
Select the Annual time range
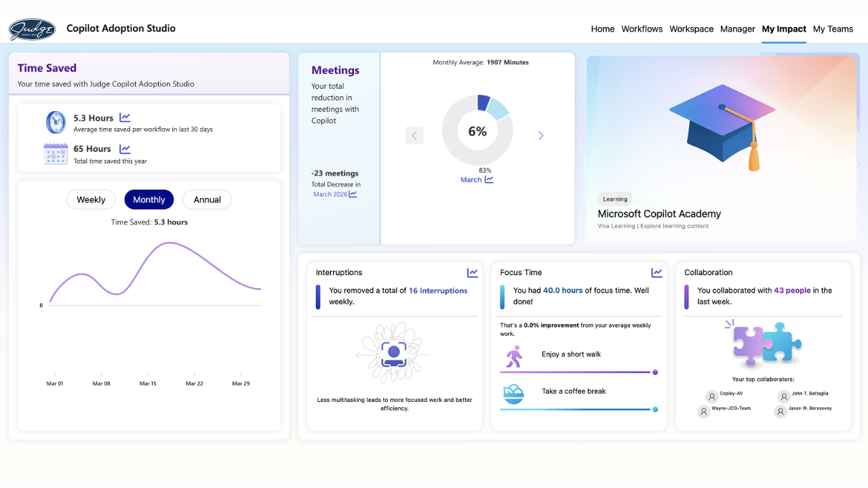(x=208, y=199)
